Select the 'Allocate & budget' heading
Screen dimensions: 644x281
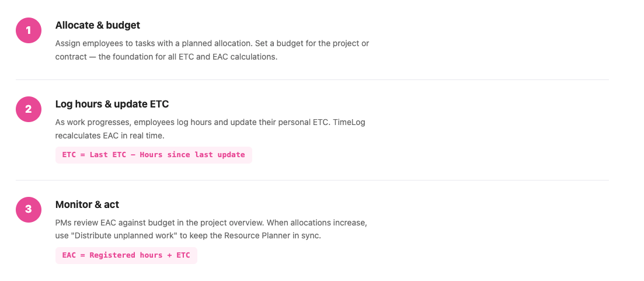tap(98, 25)
